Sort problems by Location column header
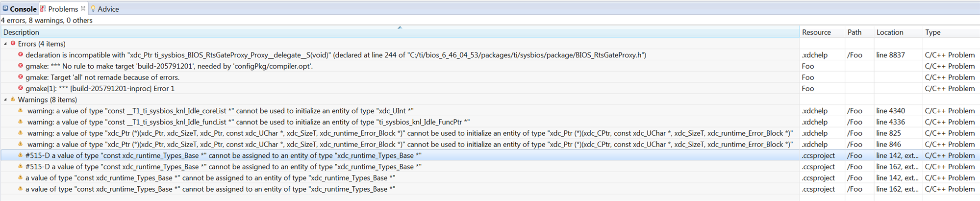The height and width of the screenshot is (201, 980). (890, 32)
